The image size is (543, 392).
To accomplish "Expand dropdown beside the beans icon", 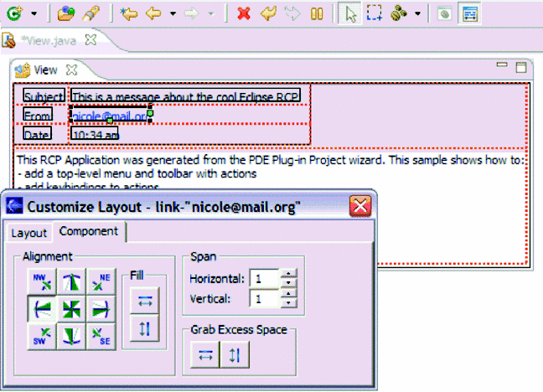I will 417,14.
